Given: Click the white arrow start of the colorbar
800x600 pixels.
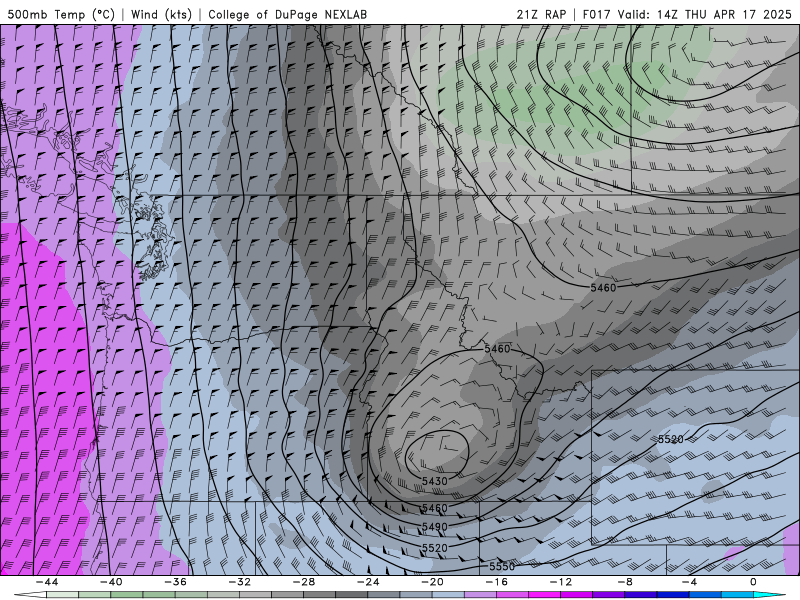Looking at the screenshot, I should [29, 595].
